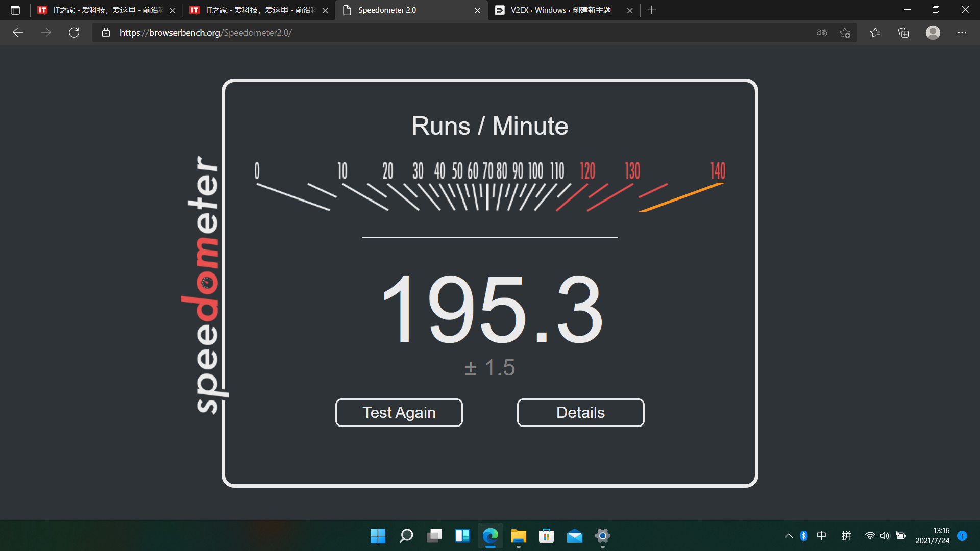Click the Details button

pyautogui.click(x=580, y=412)
